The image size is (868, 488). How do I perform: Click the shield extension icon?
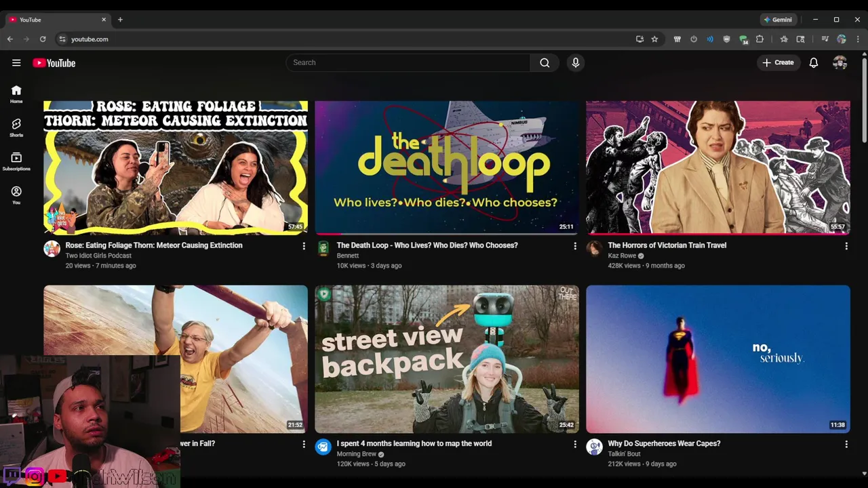click(x=727, y=39)
